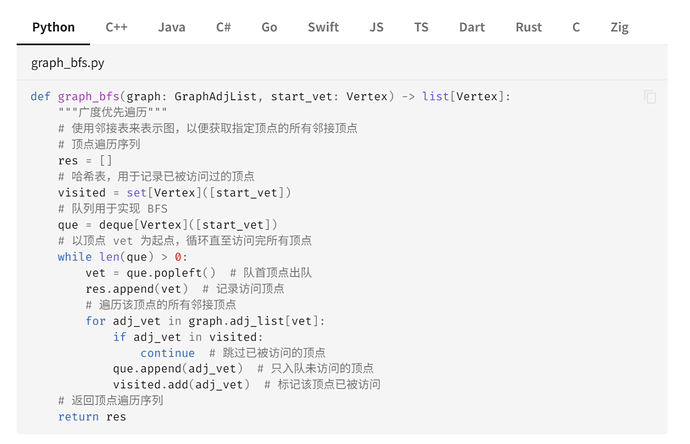Show the C# version of code

(x=223, y=27)
